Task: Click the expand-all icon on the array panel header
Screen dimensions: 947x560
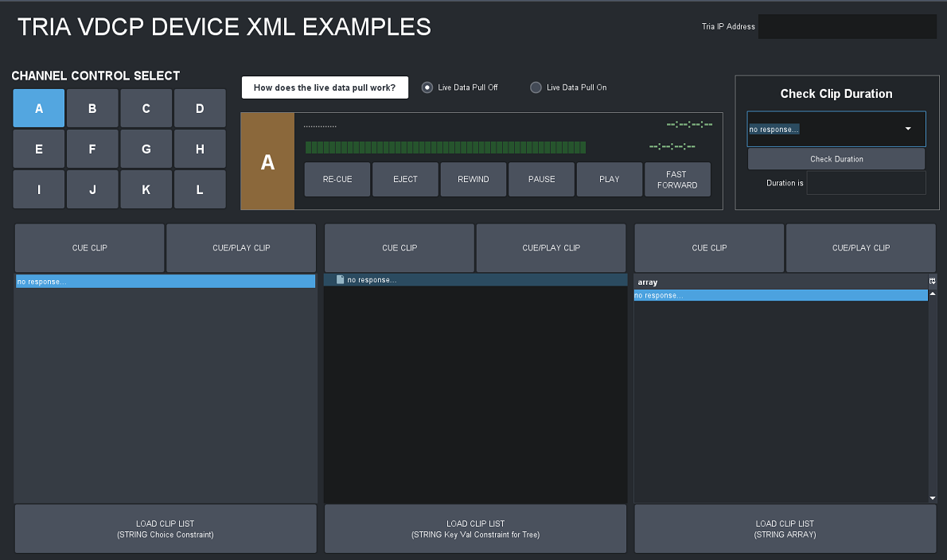Action: coord(932,280)
